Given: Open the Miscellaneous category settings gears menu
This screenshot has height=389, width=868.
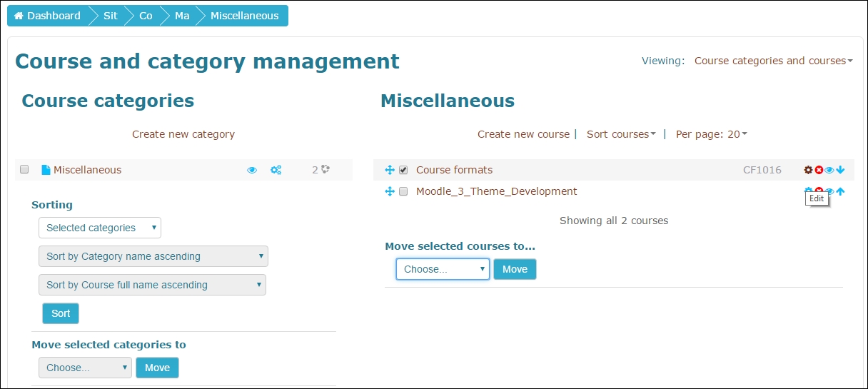Looking at the screenshot, I should click(x=276, y=170).
